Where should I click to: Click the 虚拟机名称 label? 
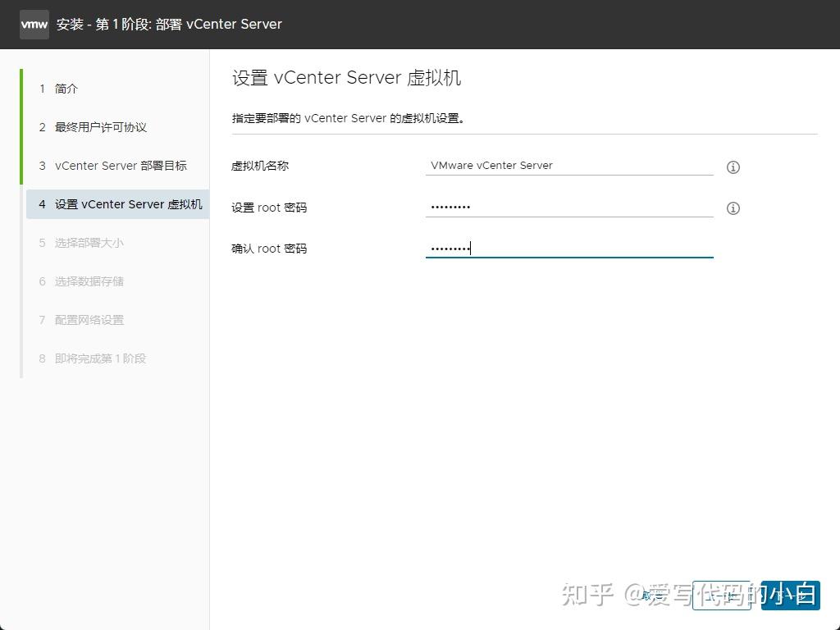(260, 166)
